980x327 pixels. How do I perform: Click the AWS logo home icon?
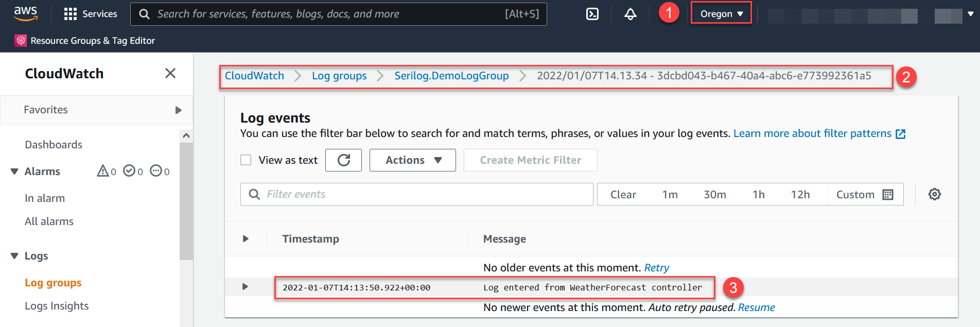click(26, 13)
